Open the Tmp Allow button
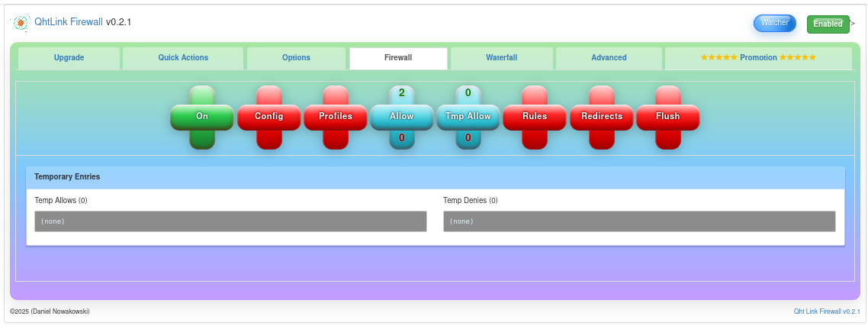Viewport: 868px width, 326px height. (x=468, y=117)
